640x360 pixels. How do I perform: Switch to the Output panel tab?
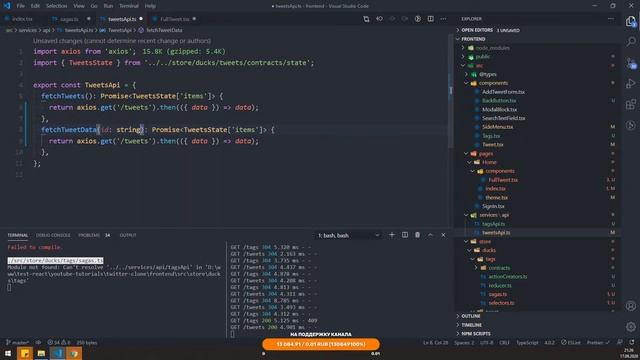click(x=128, y=235)
